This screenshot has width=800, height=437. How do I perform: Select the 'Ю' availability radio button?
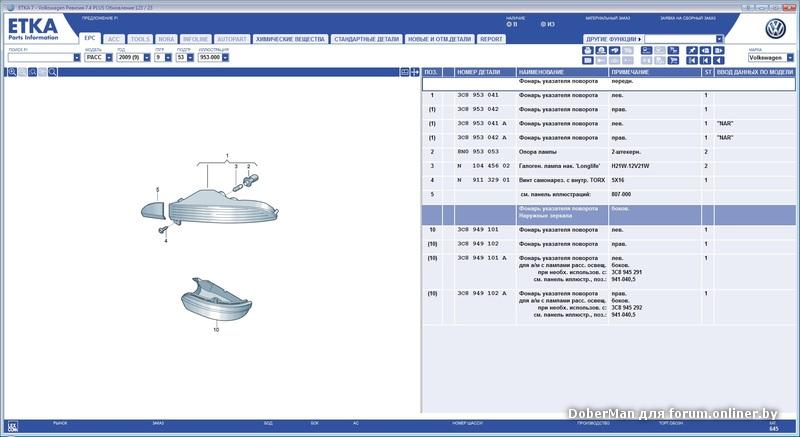point(543,24)
